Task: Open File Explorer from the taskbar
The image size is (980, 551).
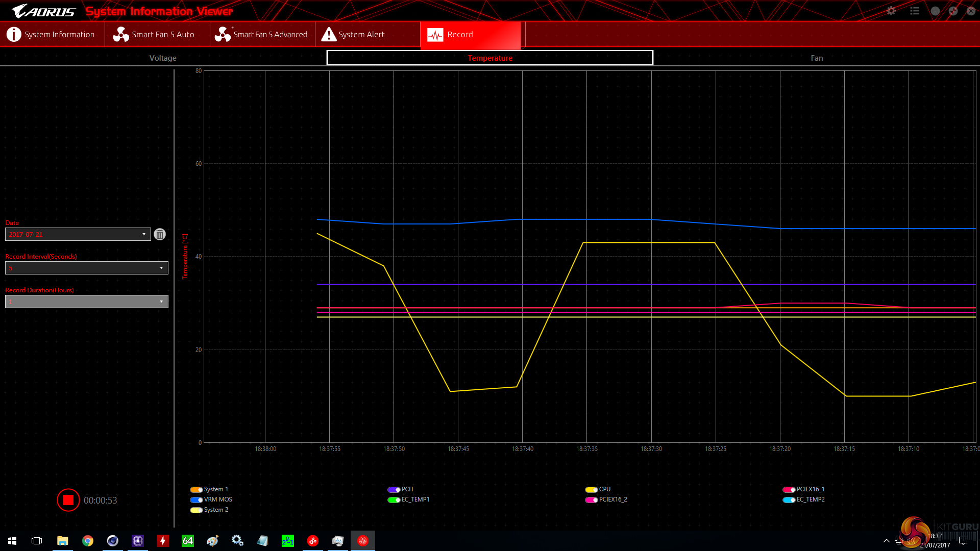Action: click(62, 541)
